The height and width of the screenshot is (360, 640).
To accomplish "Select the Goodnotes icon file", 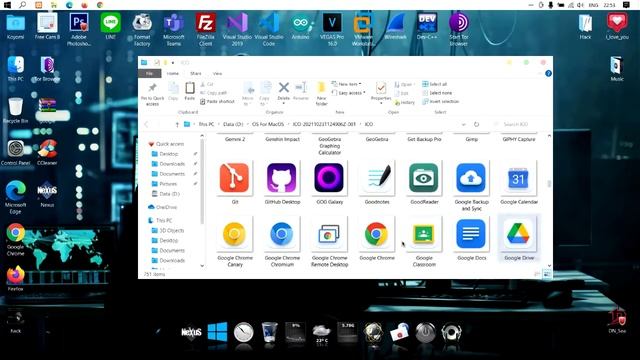I will pyautogui.click(x=377, y=182).
